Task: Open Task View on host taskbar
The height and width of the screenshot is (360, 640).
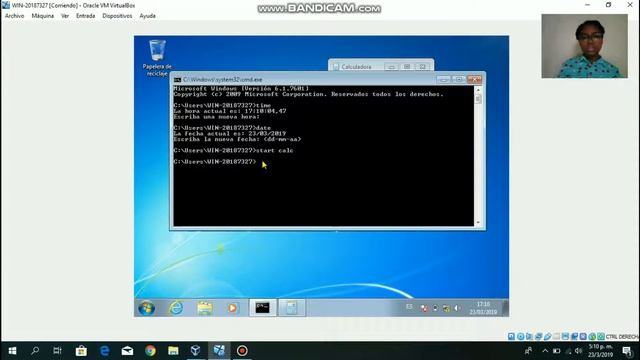Action: click(x=58, y=351)
